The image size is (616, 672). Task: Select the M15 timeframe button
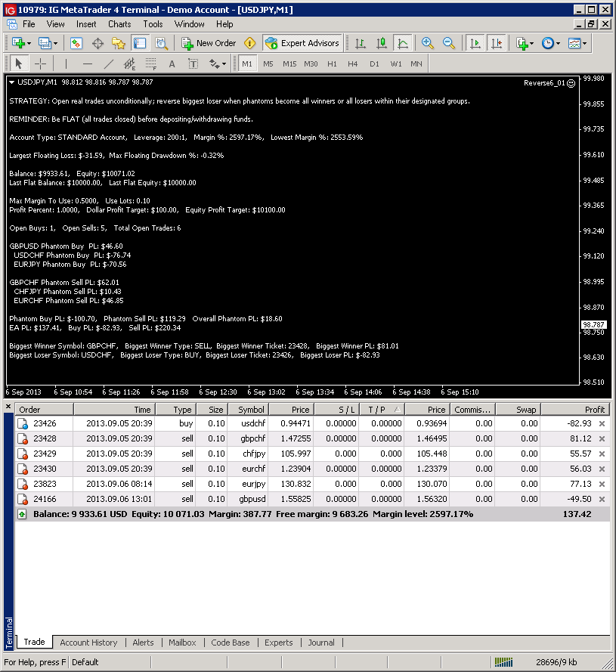click(289, 63)
